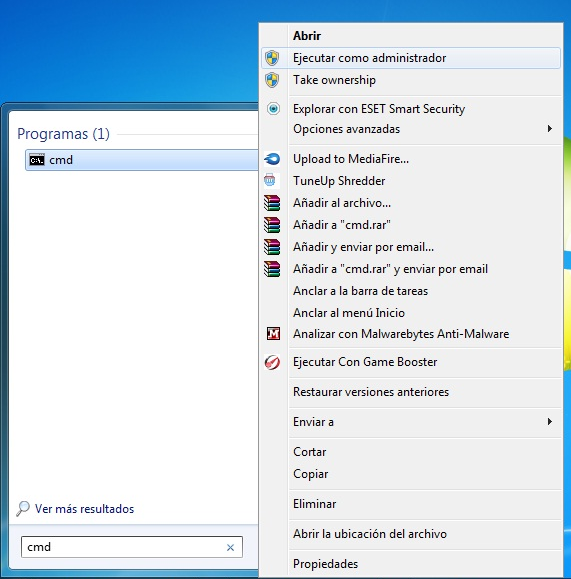Viewport: 571px width, 579px height.
Task: Click the Game Booster icon
Action: point(272,362)
